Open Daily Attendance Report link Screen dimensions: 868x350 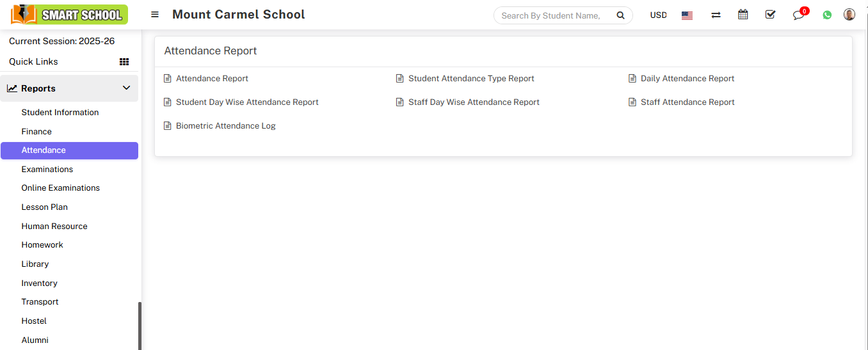(x=687, y=79)
